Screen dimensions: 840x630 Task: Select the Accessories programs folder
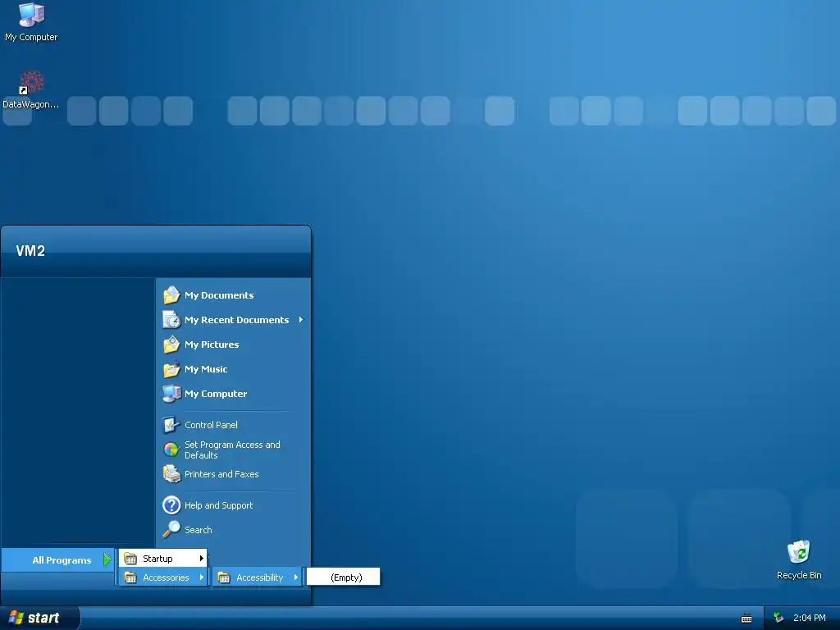pyautogui.click(x=163, y=577)
